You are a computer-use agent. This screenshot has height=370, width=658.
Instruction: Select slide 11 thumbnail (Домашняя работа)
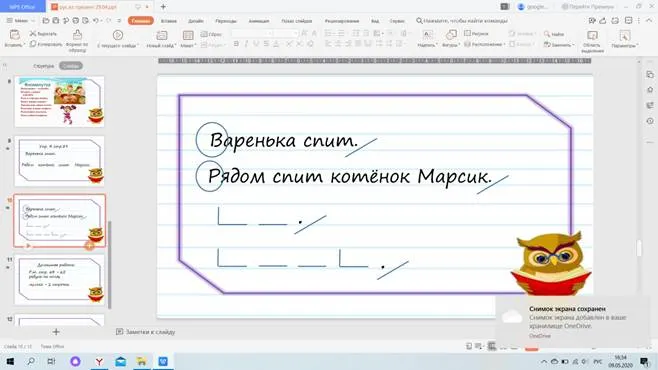pos(59,280)
